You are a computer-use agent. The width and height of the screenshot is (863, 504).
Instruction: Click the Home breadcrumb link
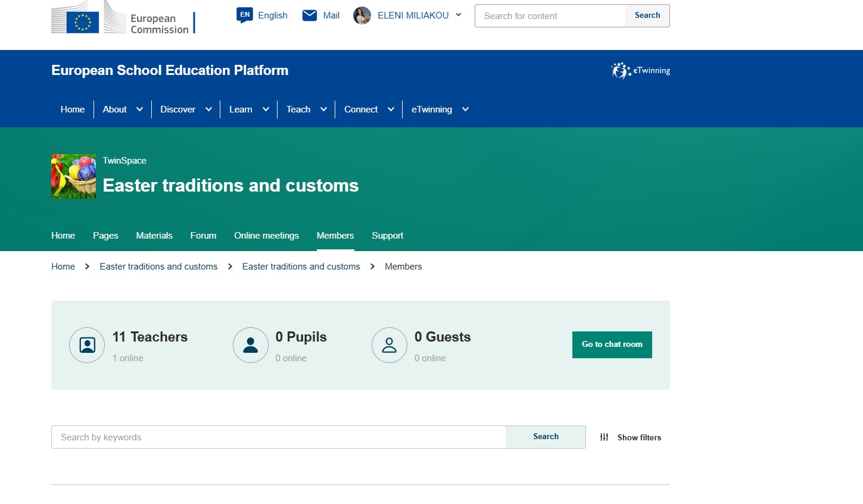(63, 267)
